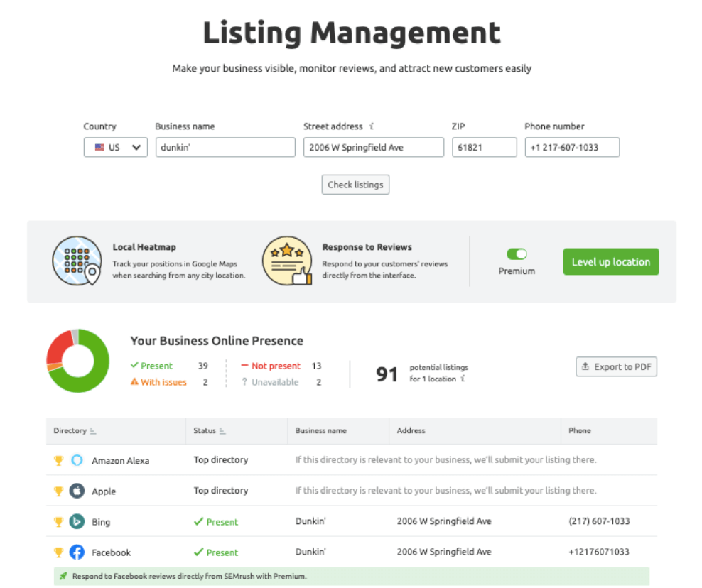702x588 pixels.
Task: Click the rocket icon in Facebook Premium banner
Action: 63,576
